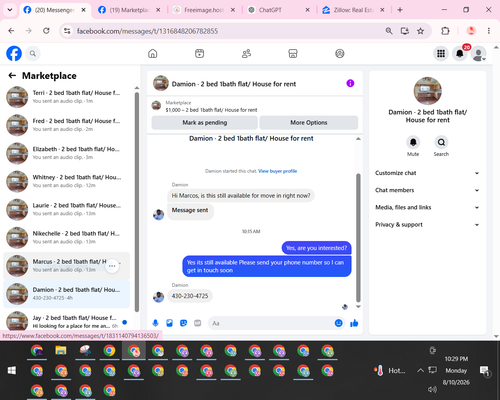Expand Customize chat section
Screen dimensions: 500x400
pyautogui.click(x=427, y=173)
